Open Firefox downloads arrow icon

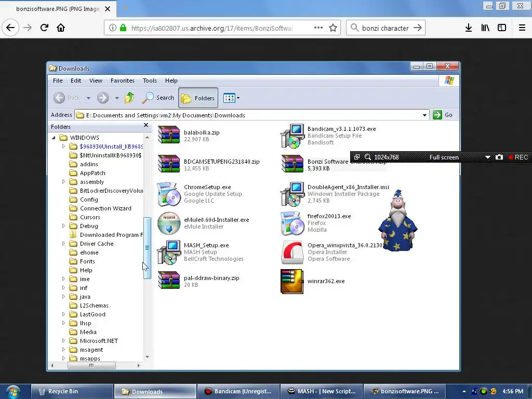point(469,28)
